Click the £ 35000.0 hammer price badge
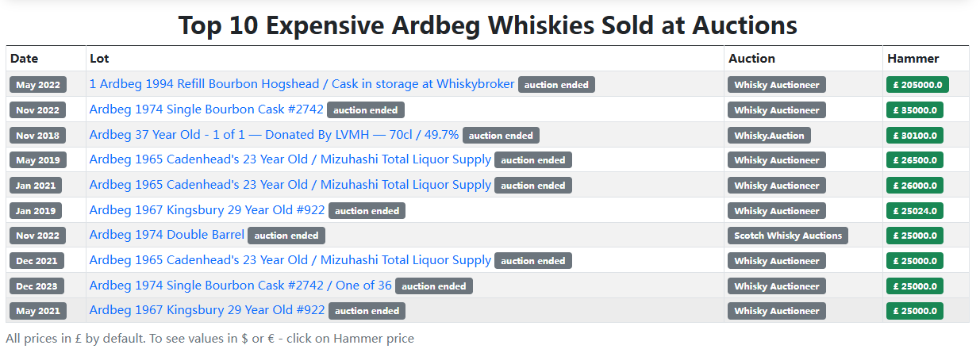980x349 pixels. click(914, 110)
